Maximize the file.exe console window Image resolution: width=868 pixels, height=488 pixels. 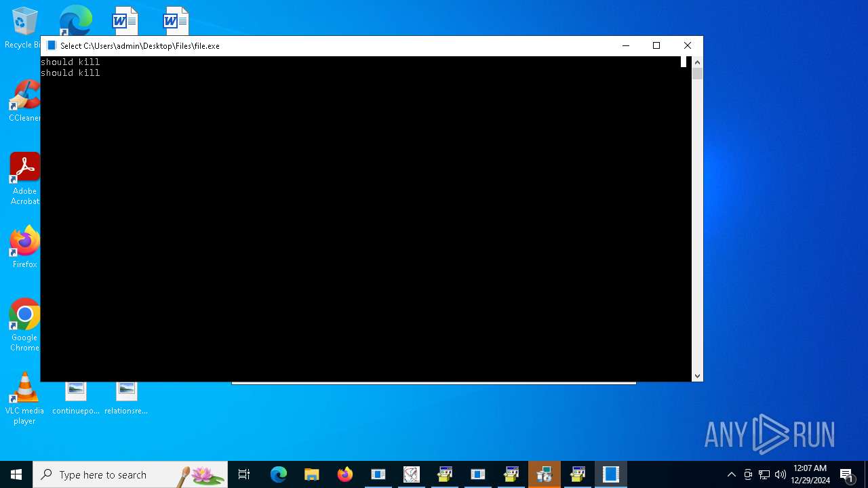pos(656,45)
